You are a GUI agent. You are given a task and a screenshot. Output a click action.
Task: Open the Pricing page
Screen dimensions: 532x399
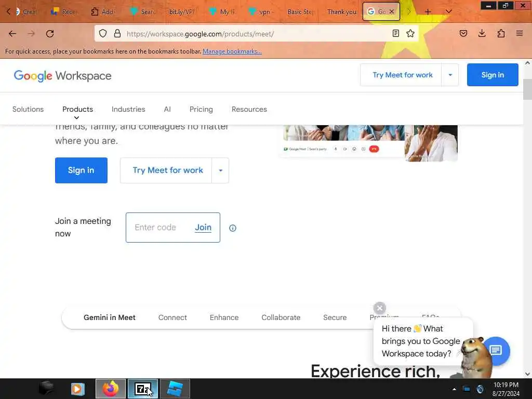(201, 109)
